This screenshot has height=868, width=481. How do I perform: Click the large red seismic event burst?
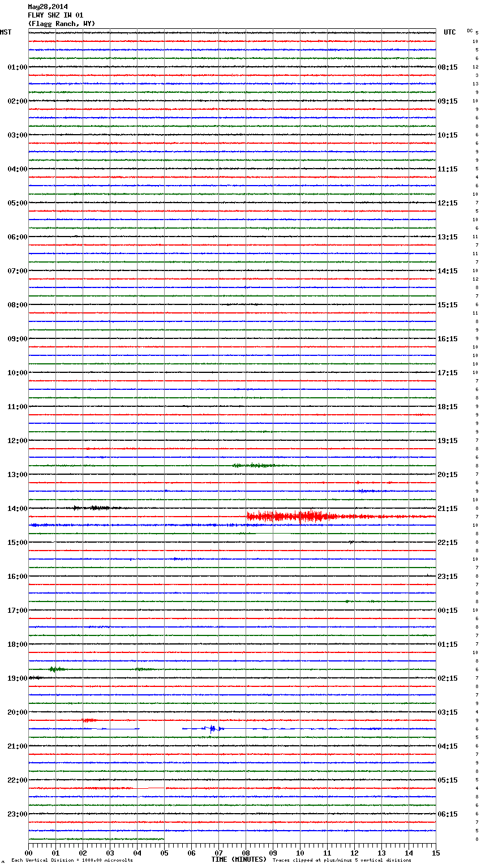coord(294,516)
